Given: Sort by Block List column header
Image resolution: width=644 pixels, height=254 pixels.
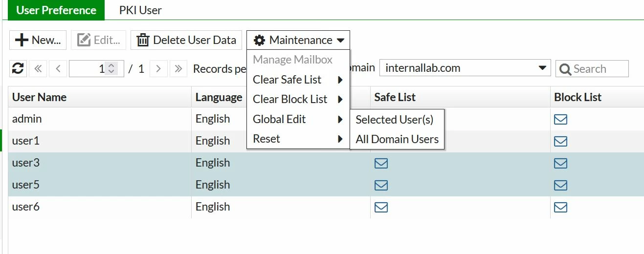Looking at the screenshot, I should [x=597, y=97].
